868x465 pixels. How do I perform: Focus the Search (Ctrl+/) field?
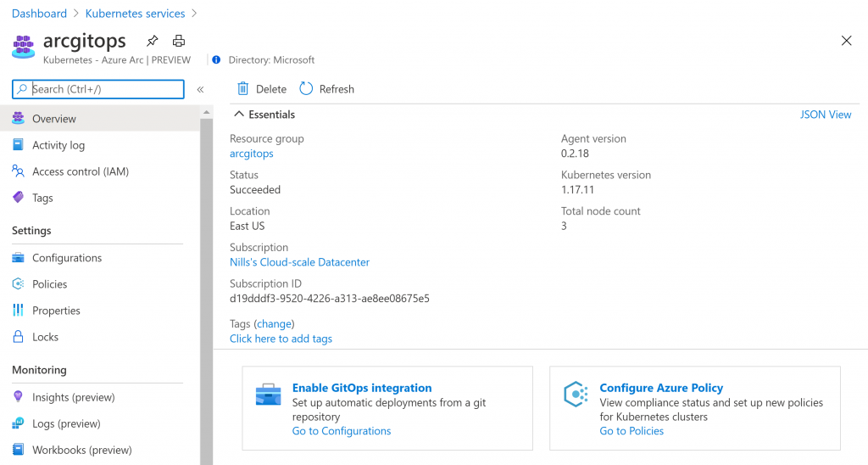98,89
